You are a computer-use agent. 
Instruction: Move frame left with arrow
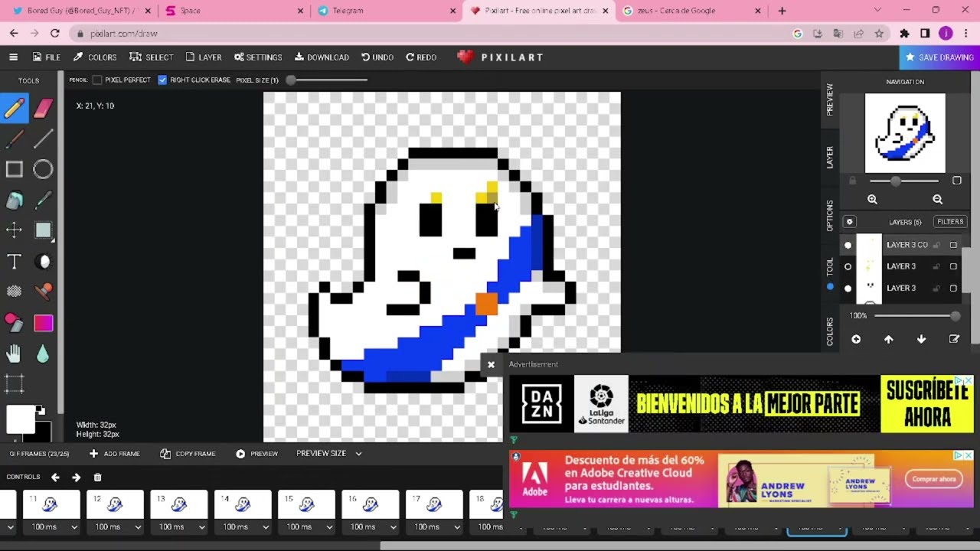[55, 477]
